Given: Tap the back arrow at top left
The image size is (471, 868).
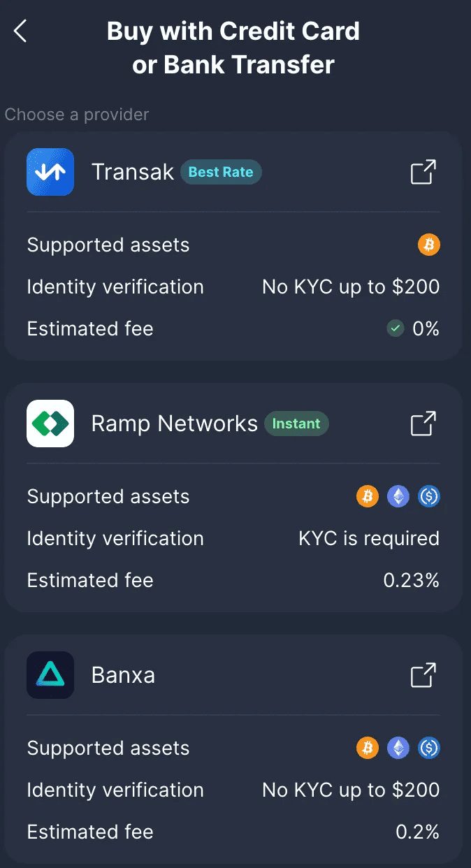Looking at the screenshot, I should click(x=19, y=31).
